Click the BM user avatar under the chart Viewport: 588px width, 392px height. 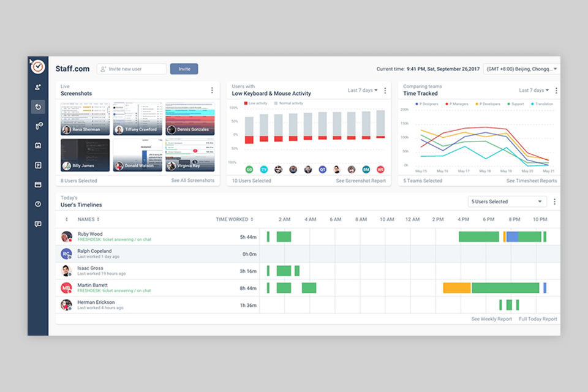click(x=366, y=170)
